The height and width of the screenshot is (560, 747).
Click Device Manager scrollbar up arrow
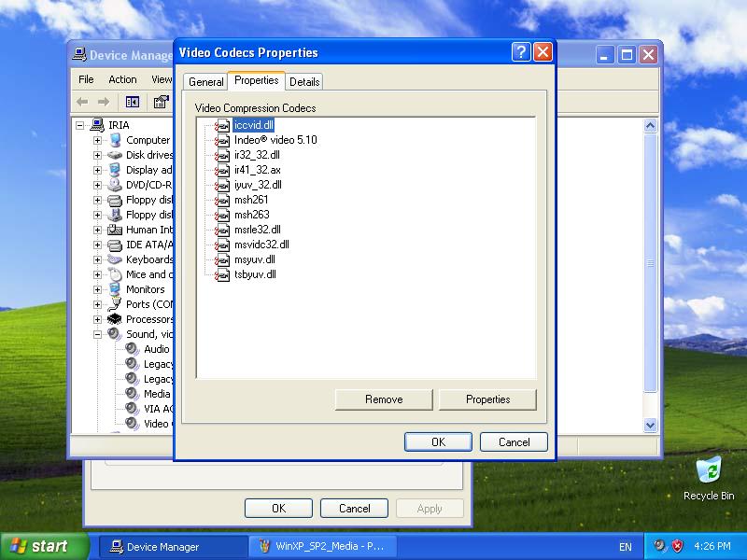tap(650, 126)
